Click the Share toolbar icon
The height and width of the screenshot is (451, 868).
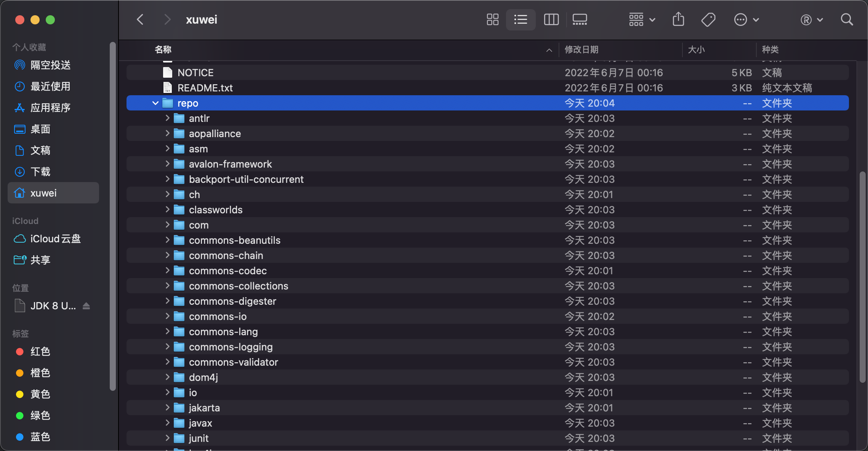click(x=678, y=19)
